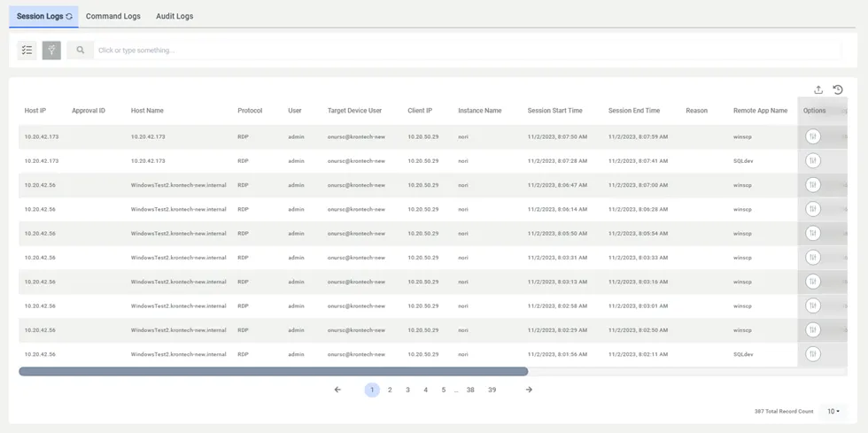Jump to page 5
868x433 pixels.
tap(444, 390)
